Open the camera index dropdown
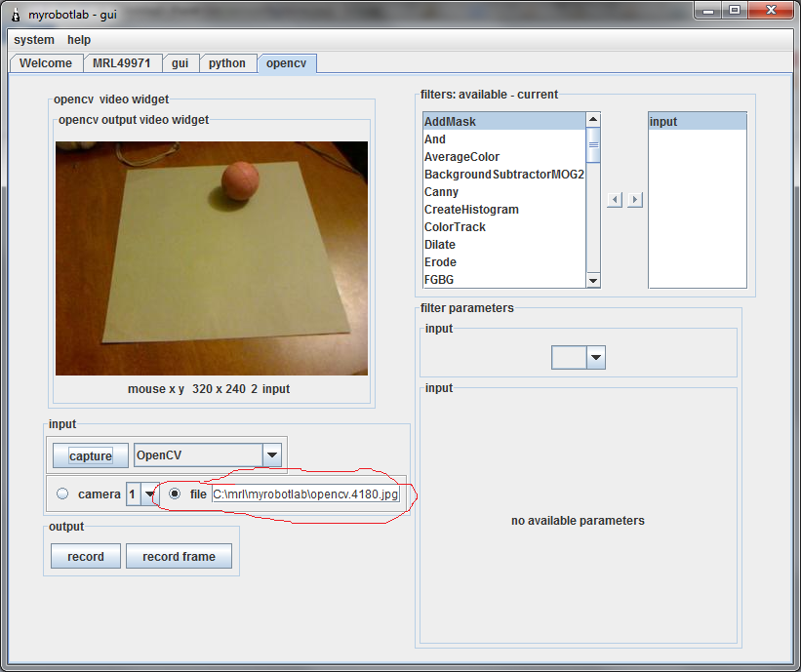The height and width of the screenshot is (672, 801). pos(148,494)
